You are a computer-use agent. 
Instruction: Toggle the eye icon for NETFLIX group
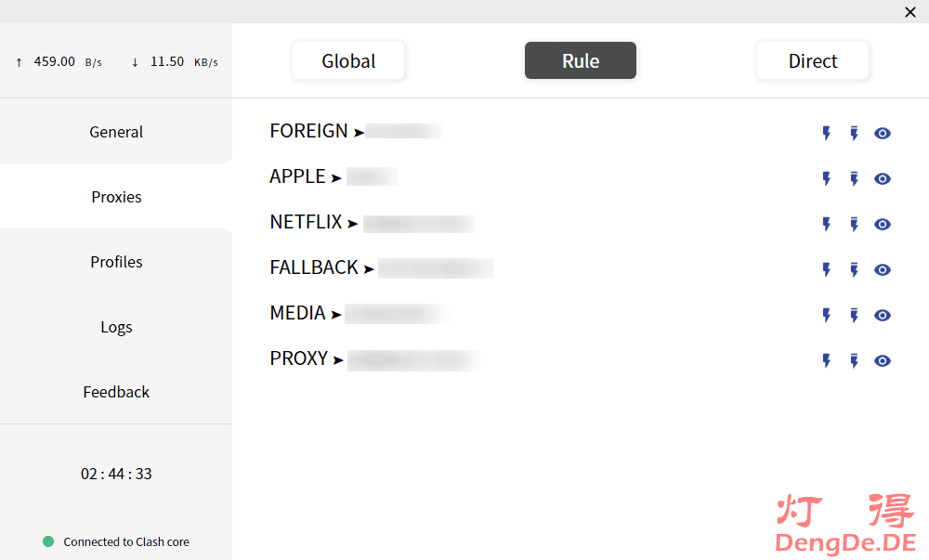[883, 224]
